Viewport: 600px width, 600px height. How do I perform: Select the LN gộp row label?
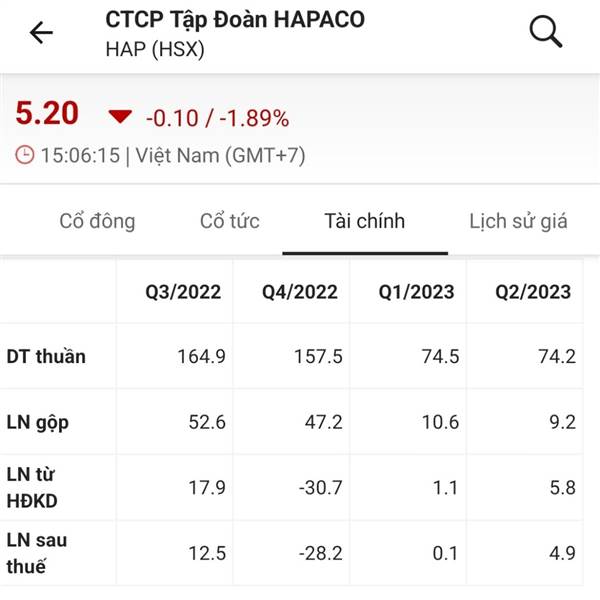pyautogui.click(x=38, y=423)
